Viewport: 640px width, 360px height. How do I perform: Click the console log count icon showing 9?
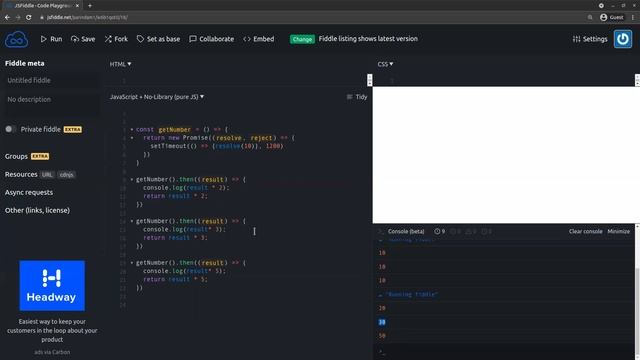(x=440, y=231)
